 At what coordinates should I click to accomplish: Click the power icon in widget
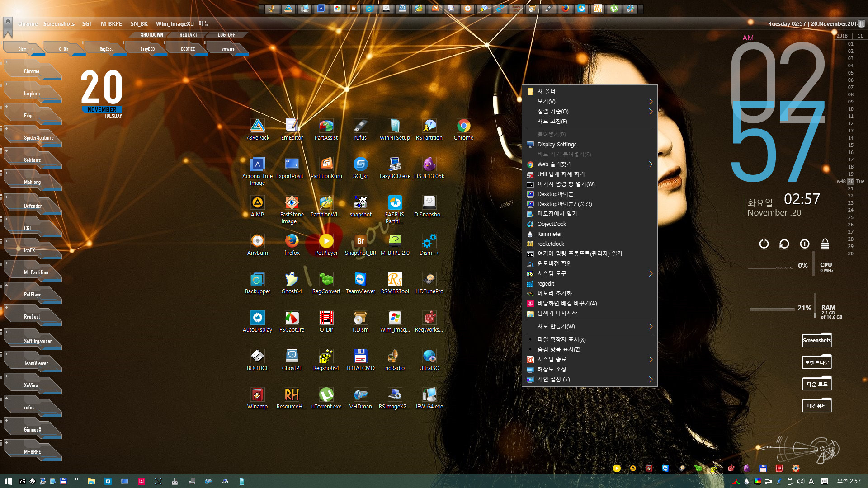click(764, 244)
